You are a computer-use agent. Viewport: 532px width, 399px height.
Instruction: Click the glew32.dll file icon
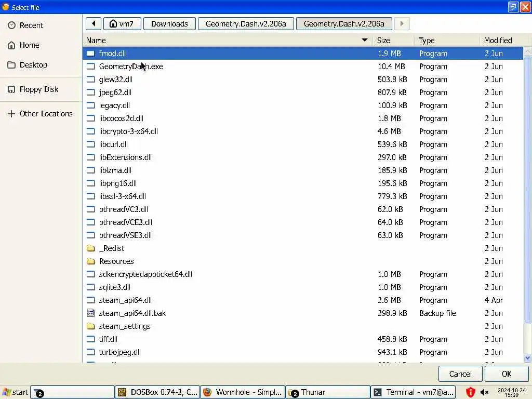90,79
